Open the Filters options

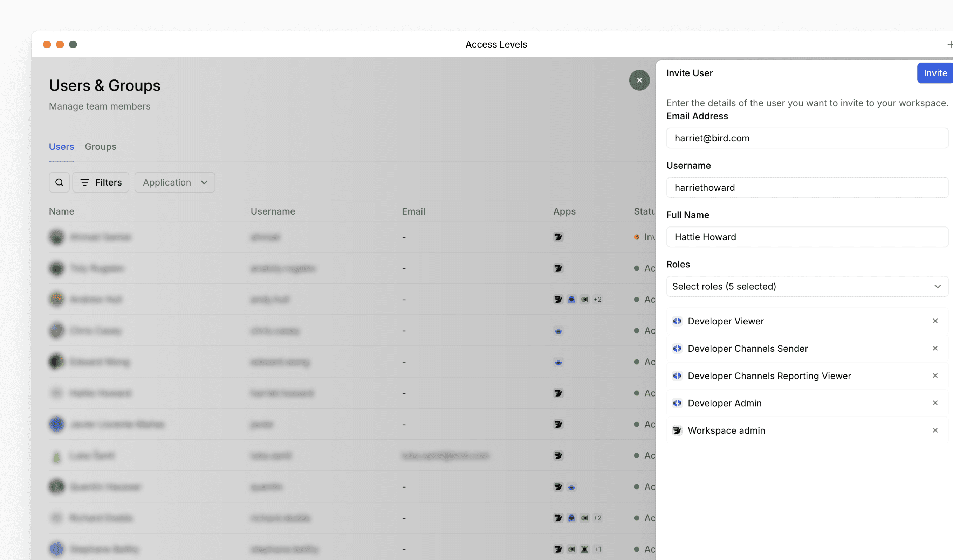pos(101,182)
